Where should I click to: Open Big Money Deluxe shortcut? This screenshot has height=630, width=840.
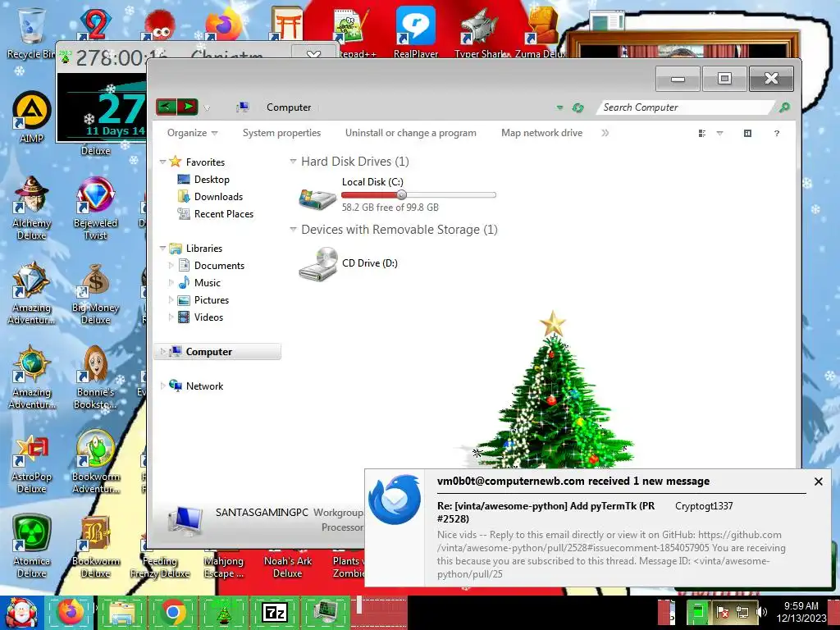[95, 294]
